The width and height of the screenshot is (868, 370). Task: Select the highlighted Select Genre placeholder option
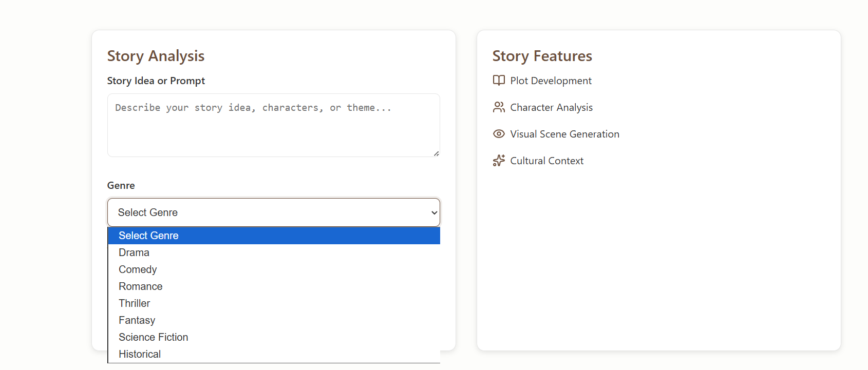[149, 236]
